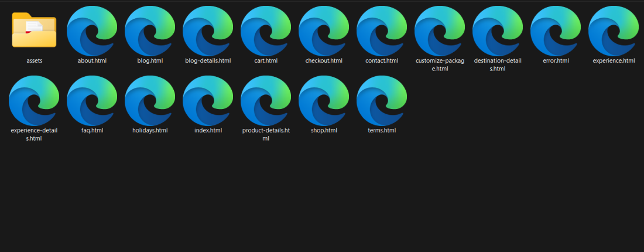Select the terms.html Edge icon
Image resolution: width=644 pixels, height=252 pixels.
click(x=382, y=101)
